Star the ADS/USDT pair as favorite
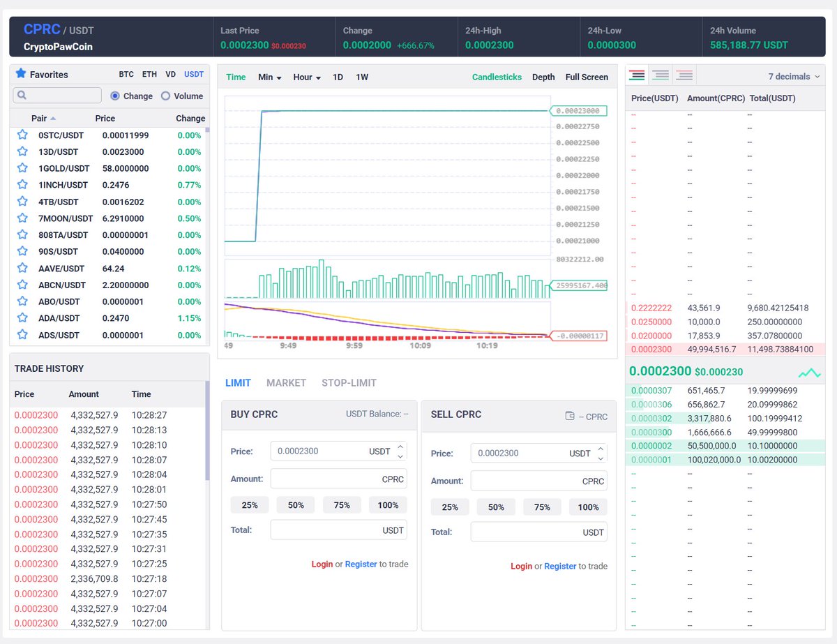The width and height of the screenshot is (837, 644). 22,335
